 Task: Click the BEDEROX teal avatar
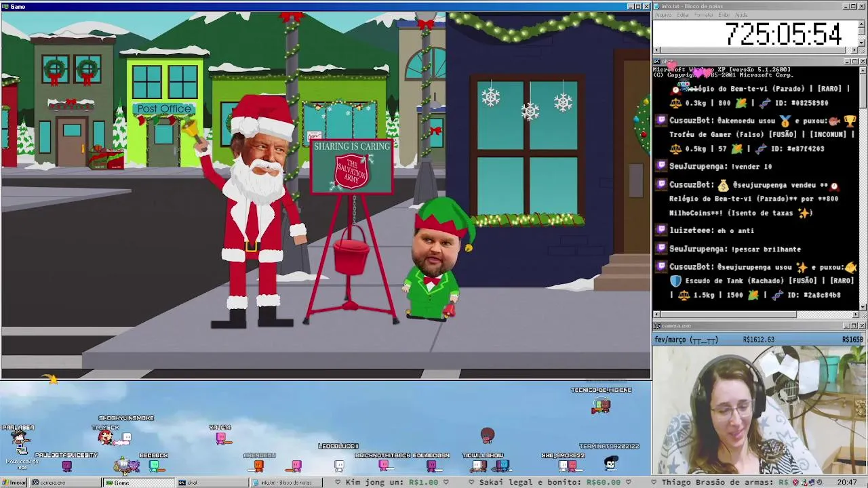pos(154,466)
